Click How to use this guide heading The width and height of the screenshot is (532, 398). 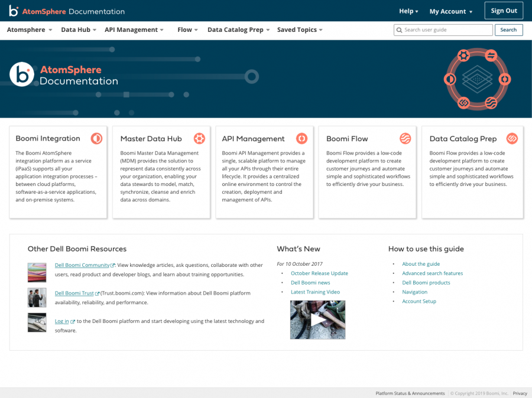426,249
